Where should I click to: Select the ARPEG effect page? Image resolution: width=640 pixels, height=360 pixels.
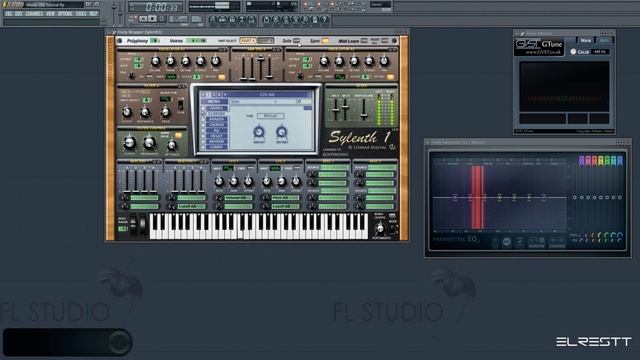(217, 109)
